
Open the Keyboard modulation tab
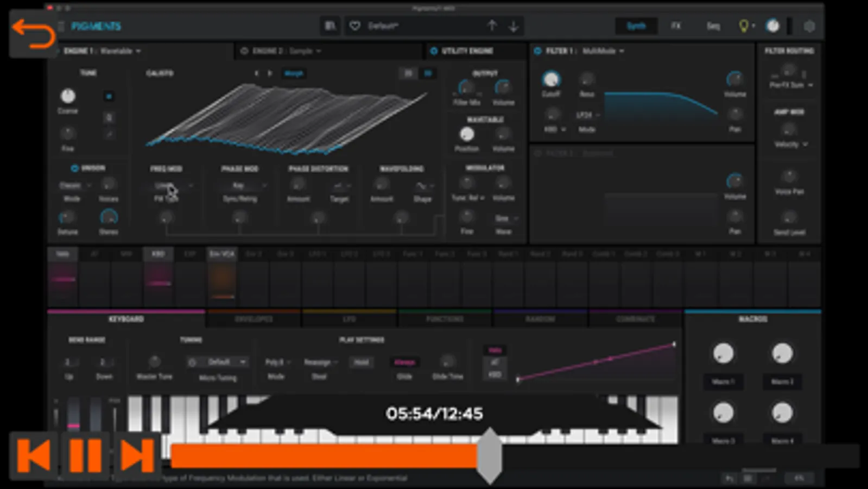tap(126, 319)
